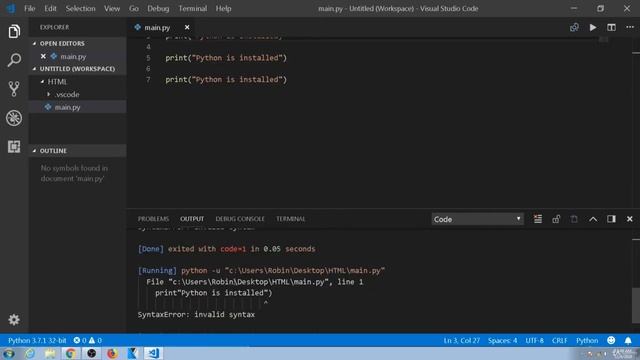Open the Selection menu

coord(80,9)
